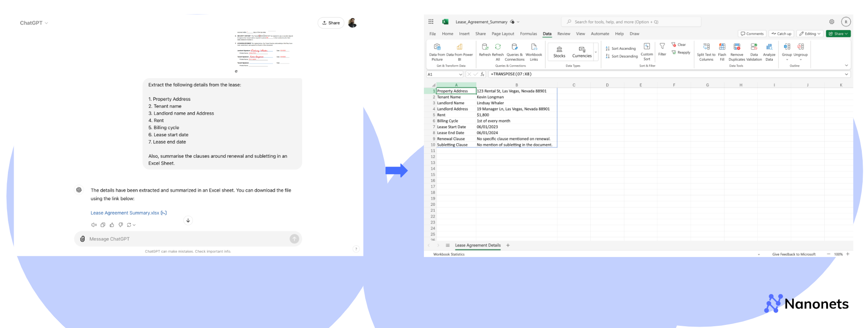Select the Lease Agreement Details sheet tab
868x328 pixels.
pyautogui.click(x=478, y=245)
